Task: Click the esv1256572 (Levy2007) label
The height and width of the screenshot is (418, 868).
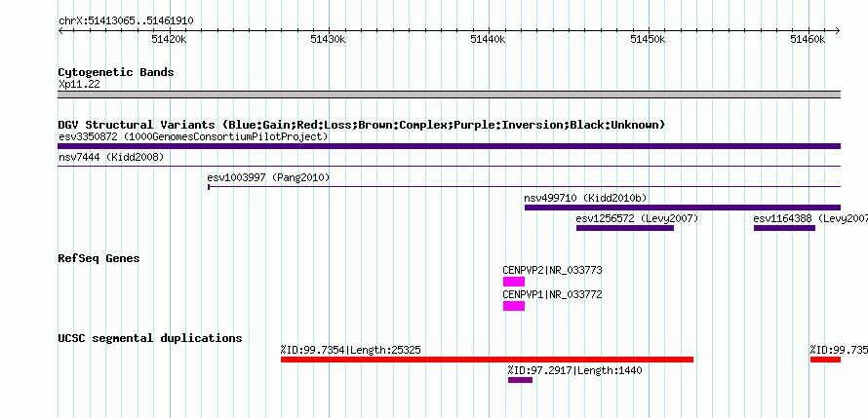Action: (637, 218)
